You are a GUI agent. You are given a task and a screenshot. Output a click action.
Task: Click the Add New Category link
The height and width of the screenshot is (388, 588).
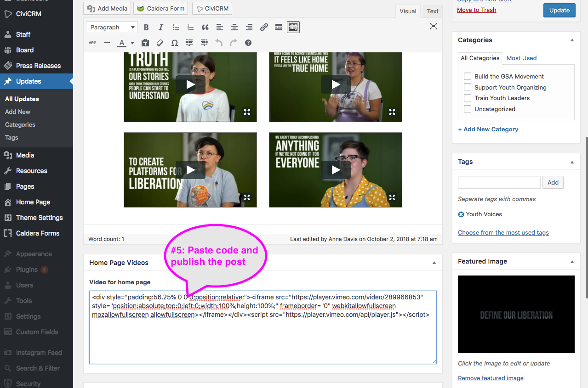(488, 129)
